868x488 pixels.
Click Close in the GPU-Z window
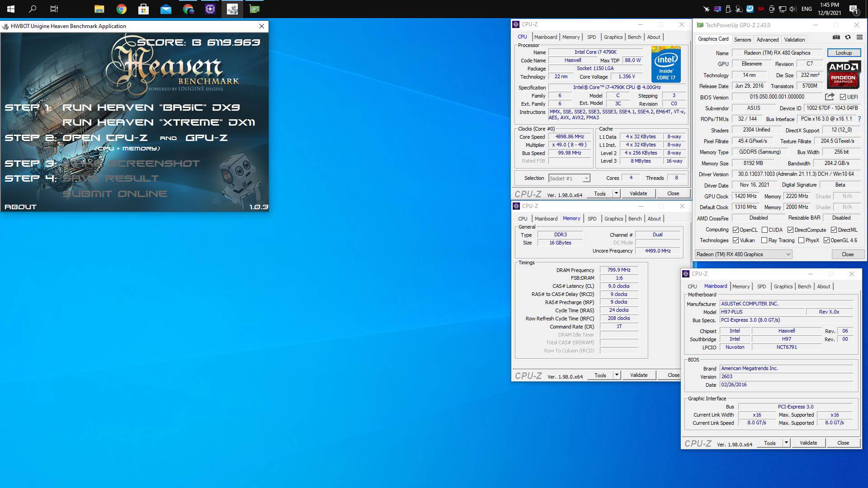[848, 254]
